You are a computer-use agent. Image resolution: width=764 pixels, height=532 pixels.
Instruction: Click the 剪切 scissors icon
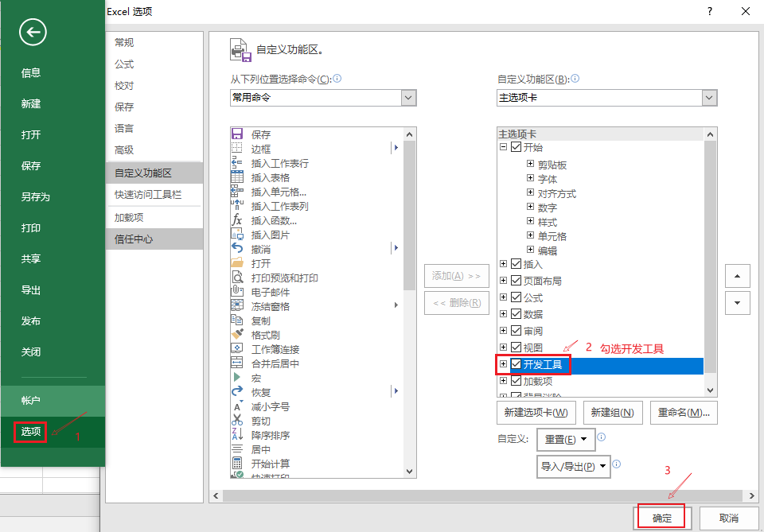tap(237, 420)
